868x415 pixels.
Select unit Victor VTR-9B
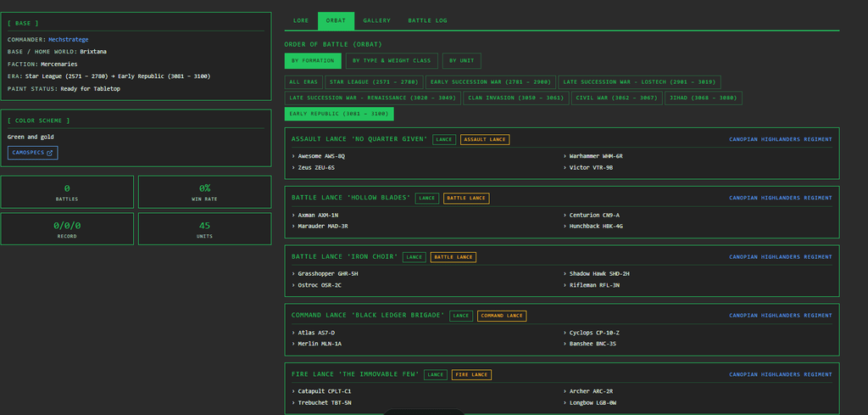591,167
